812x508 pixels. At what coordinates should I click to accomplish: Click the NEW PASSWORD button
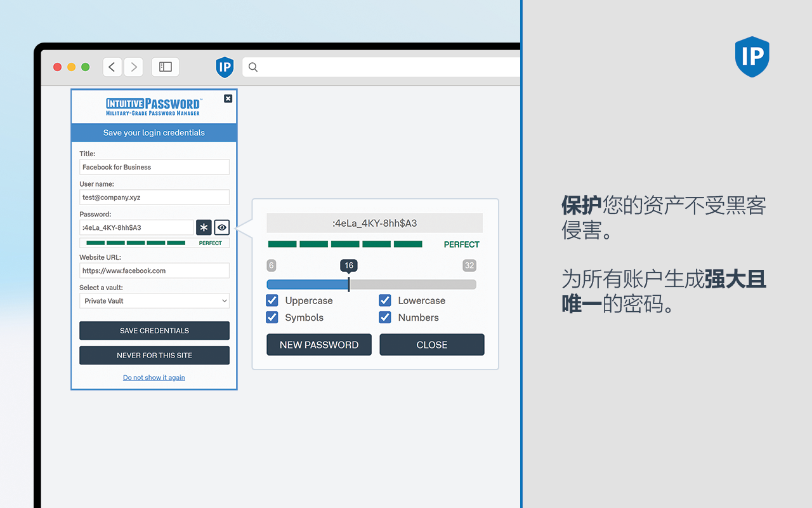pos(318,344)
